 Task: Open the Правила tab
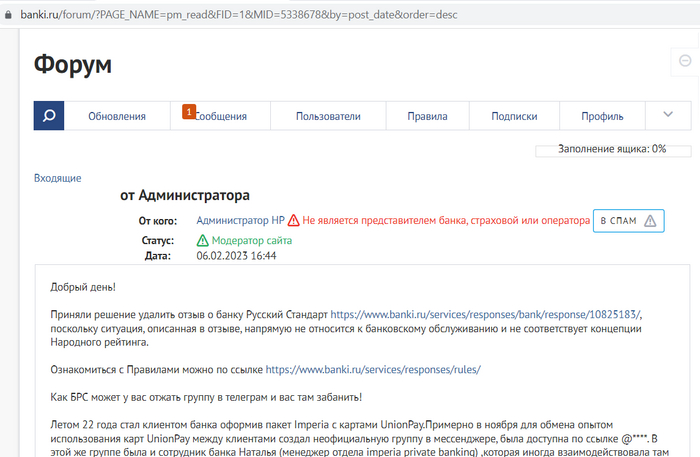(x=427, y=116)
